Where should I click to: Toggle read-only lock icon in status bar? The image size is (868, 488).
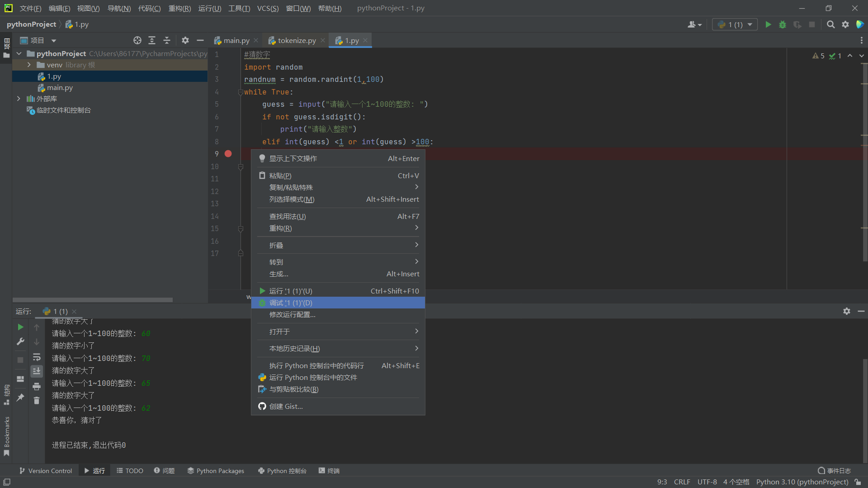(858, 482)
